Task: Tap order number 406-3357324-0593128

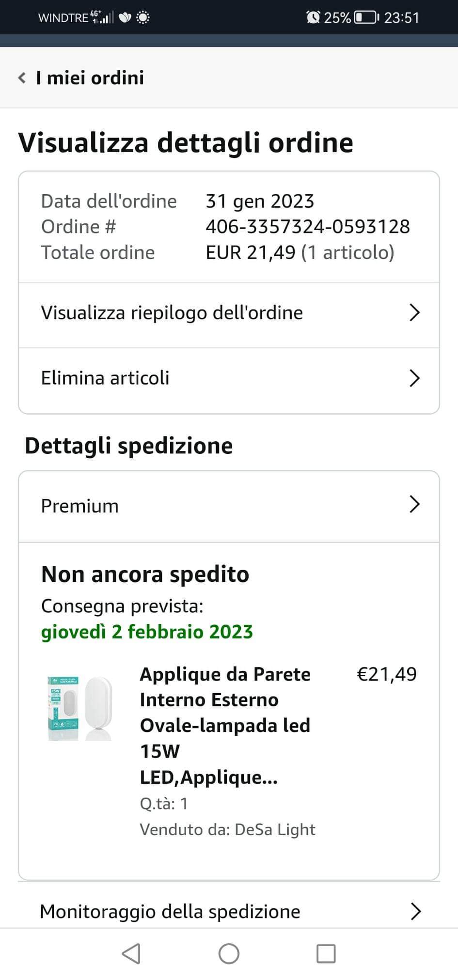Action: coord(308,227)
